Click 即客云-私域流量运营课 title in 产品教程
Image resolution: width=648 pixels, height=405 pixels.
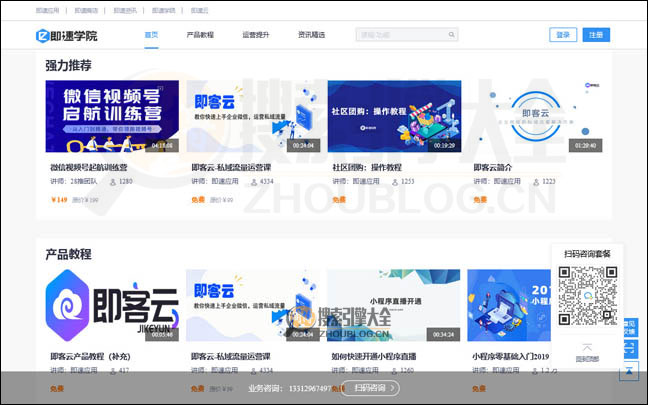pos(230,356)
